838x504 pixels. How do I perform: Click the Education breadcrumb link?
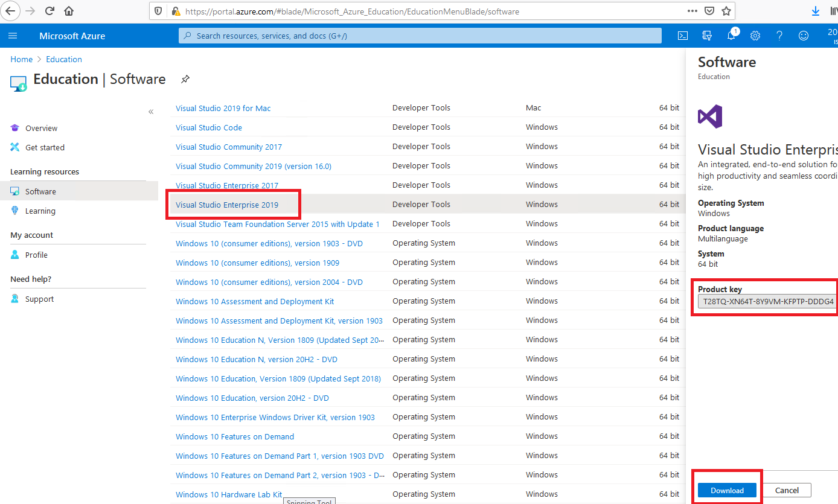[x=64, y=59]
